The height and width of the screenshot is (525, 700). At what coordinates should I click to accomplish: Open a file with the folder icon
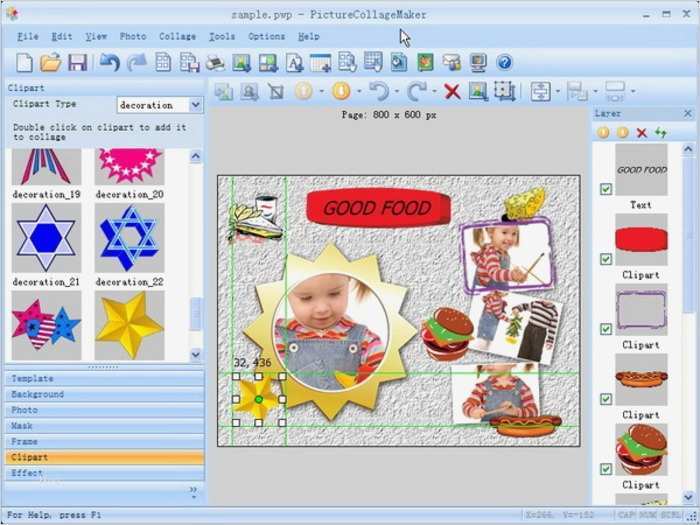[50, 62]
